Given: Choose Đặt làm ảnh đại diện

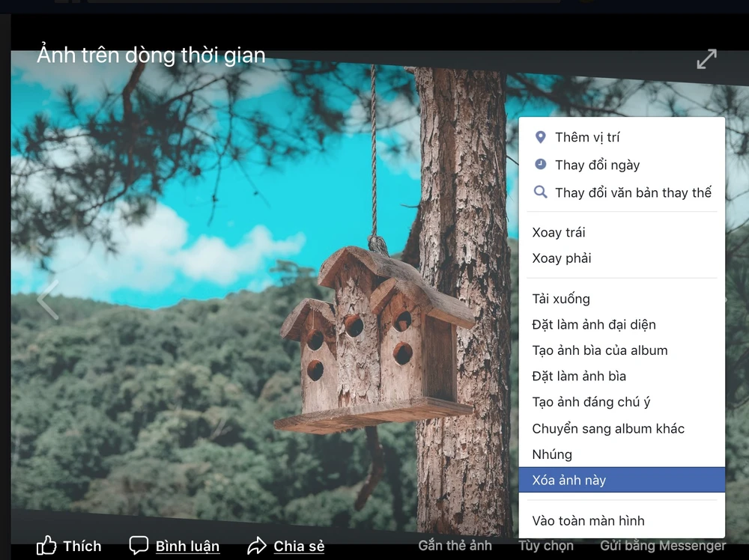Looking at the screenshot, I should click(594, 324).
